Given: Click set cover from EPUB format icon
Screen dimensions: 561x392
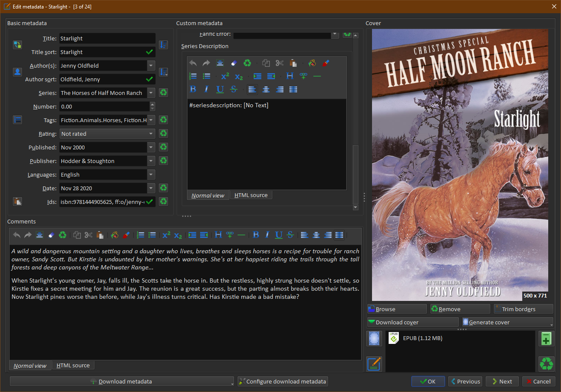Looking at the screenshot, I should (374, 339).
